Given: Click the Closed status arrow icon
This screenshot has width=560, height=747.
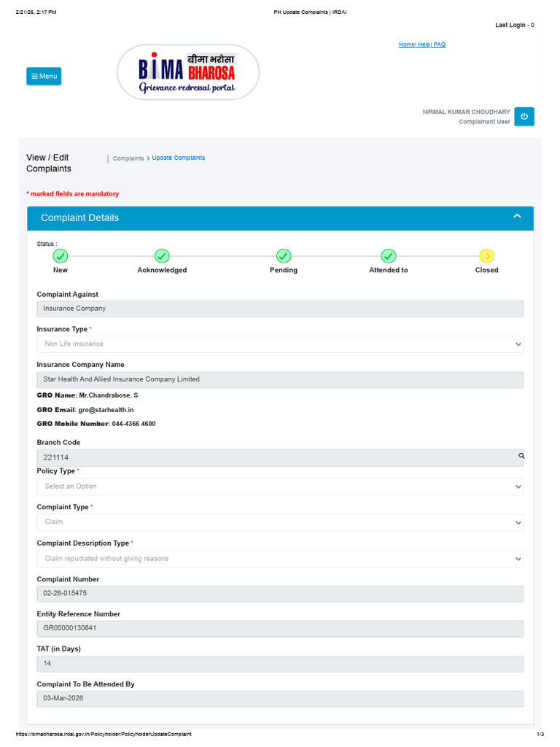Looking at the screenshot, I should click(x=486, y=256).
